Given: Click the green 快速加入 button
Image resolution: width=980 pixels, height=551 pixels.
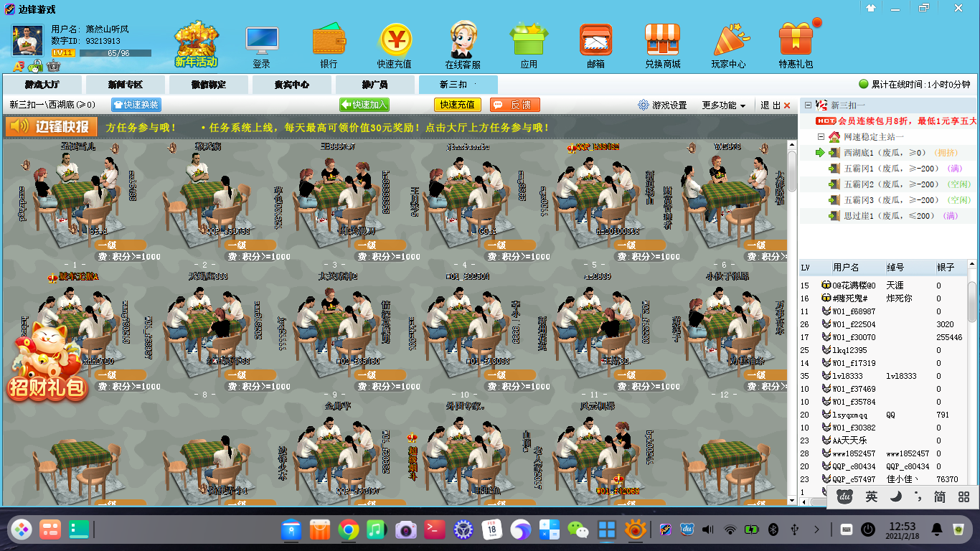Looking at the screenshot, I should point(364,105).
